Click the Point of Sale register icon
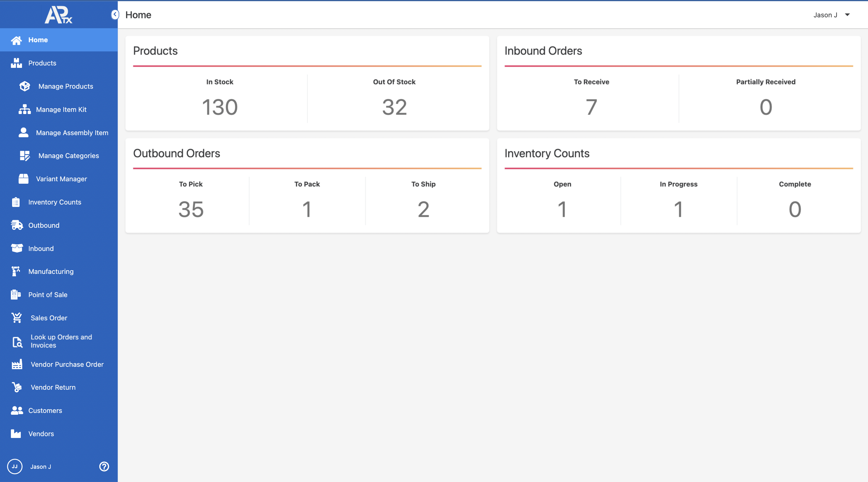 pos(15,295)
